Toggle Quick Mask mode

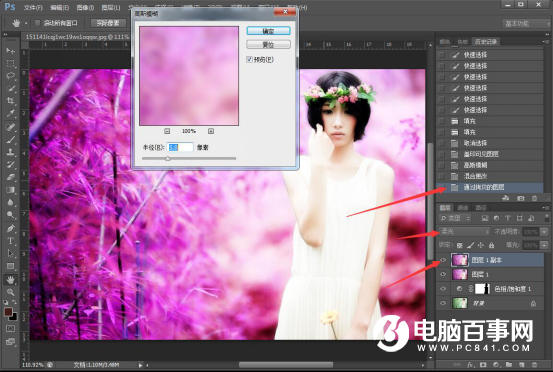(10, 329)
